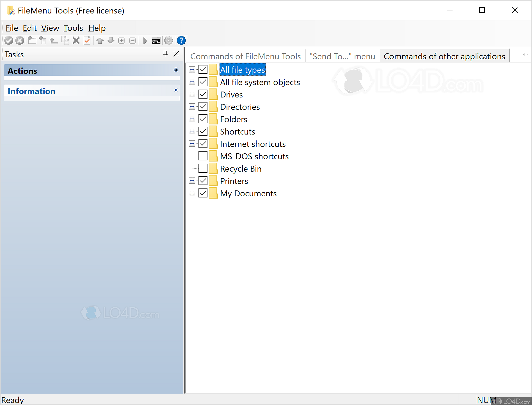Expand the Printers tree node

[192, 181]
